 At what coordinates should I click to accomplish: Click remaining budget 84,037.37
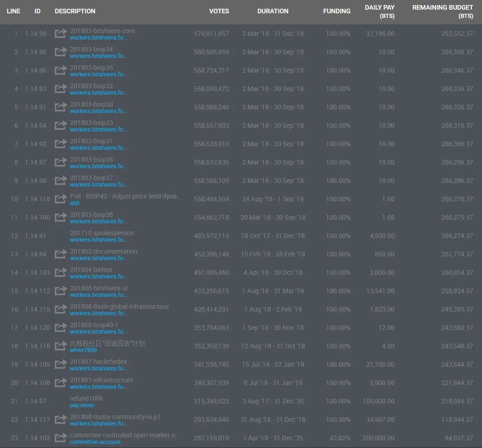pyautogui.click(x=459, y=438)
